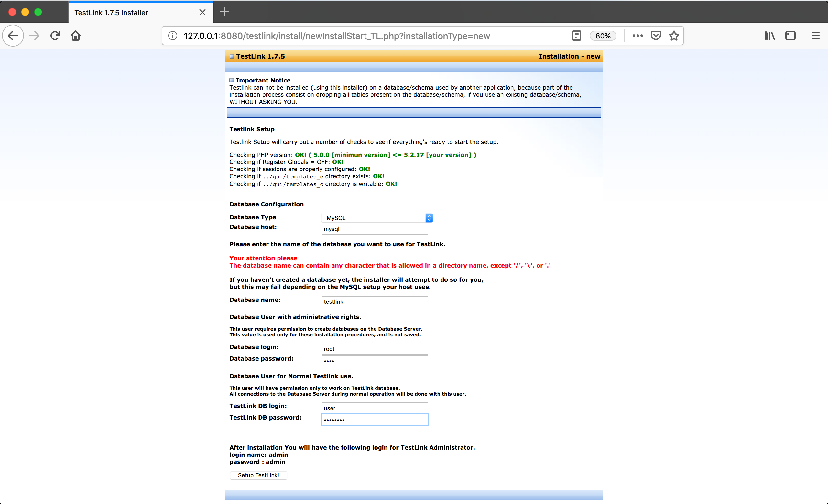Viewport: 828px width, 504px height.
Task: Click the browser back arrow button
Action: (x=13, y=36)
